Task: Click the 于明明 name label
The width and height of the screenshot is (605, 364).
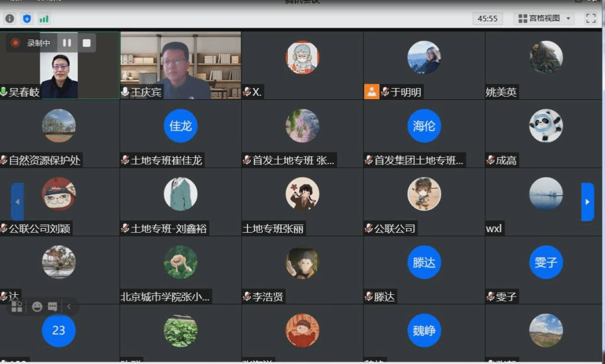Action: [x=405, y=92]
